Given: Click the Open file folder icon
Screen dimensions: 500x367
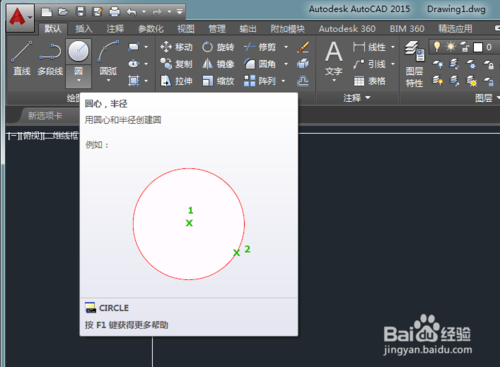Looking at the screenshot, I should (x=63, y=12).
